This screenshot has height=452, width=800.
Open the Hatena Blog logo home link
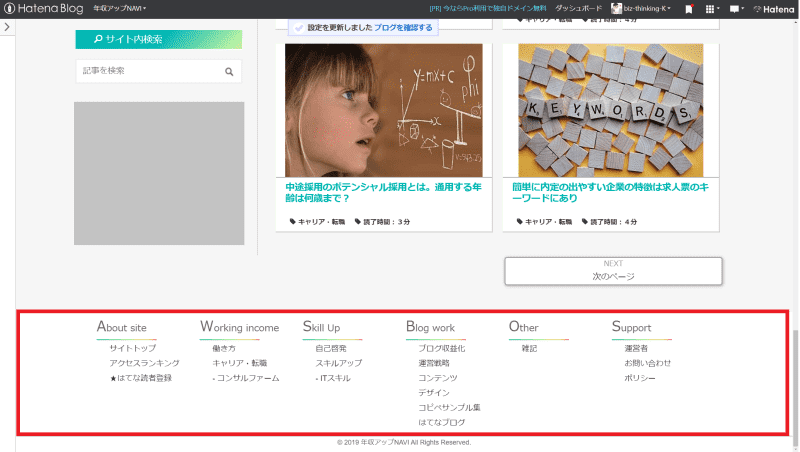pos(43,9)
